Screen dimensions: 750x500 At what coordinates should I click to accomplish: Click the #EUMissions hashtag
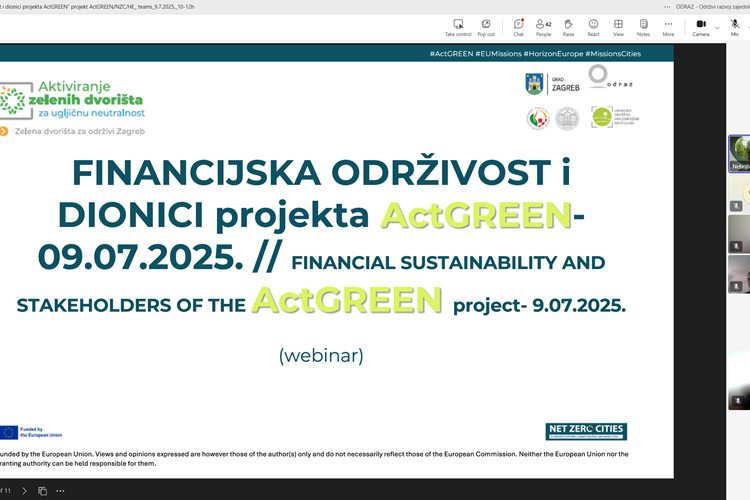click(x=498, y=54)
